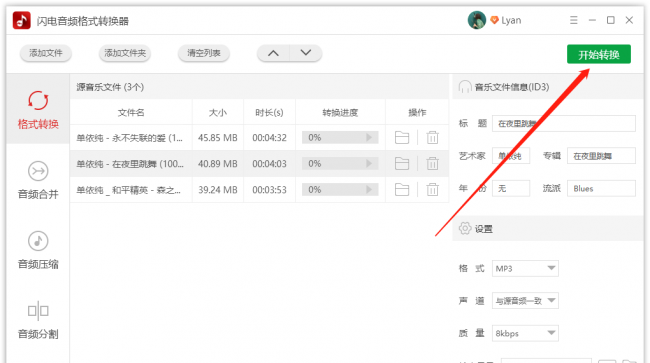Delete the 永不失联的爱 file row
The image size is (650, 363).
(x=432, y=138)
